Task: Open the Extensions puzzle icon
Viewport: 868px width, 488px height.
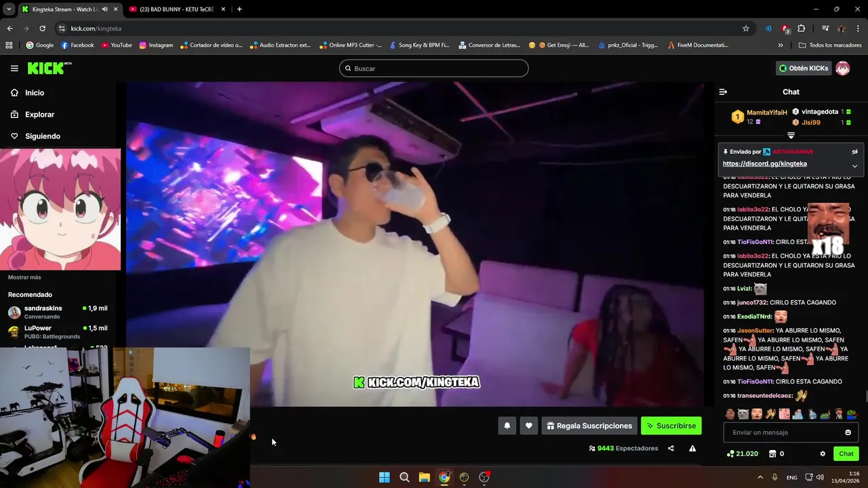Action: point(802,28)
